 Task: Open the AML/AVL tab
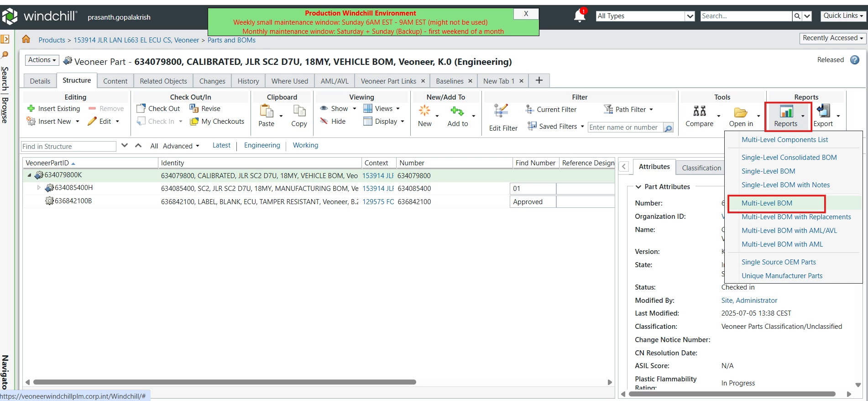tap(335, 81)
